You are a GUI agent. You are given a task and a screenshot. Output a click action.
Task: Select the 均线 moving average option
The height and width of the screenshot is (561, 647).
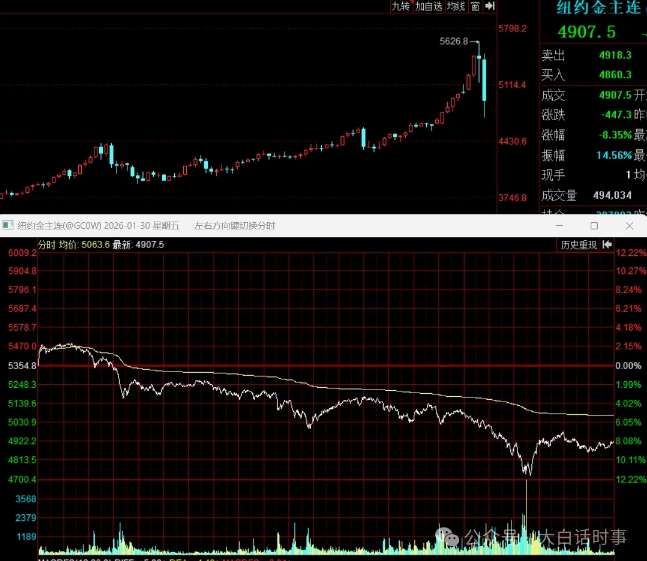(456, 7)
